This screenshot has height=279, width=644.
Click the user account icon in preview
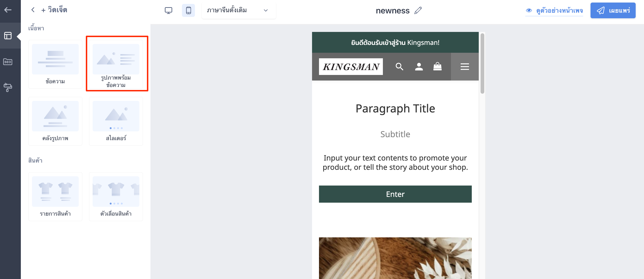click(419, 67)
